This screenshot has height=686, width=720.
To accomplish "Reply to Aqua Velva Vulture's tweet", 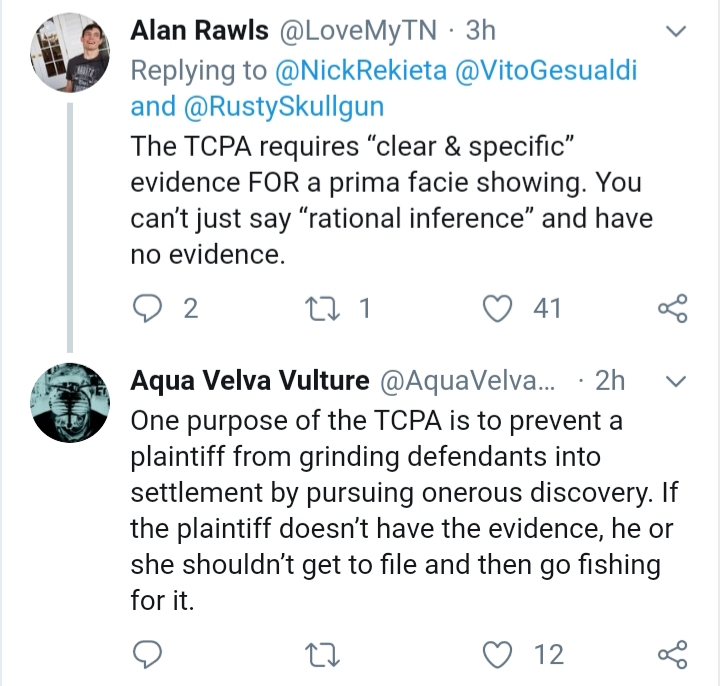I will tap(147, 654).
